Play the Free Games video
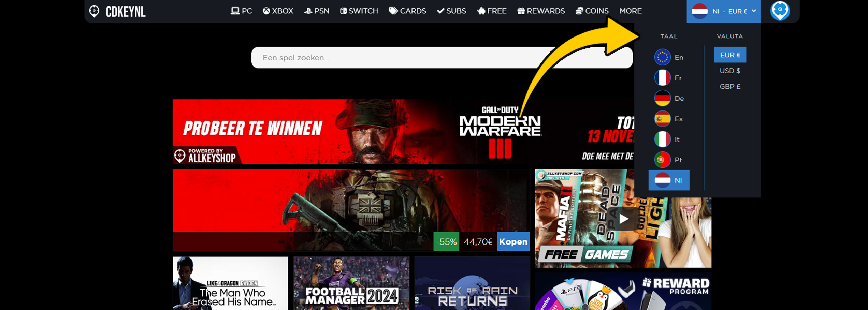The width and height of the screenshot is (868, 310). [623, 219]
